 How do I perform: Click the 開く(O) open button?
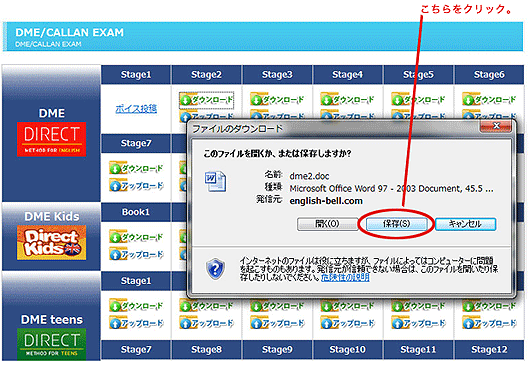(x=327, y=224)
